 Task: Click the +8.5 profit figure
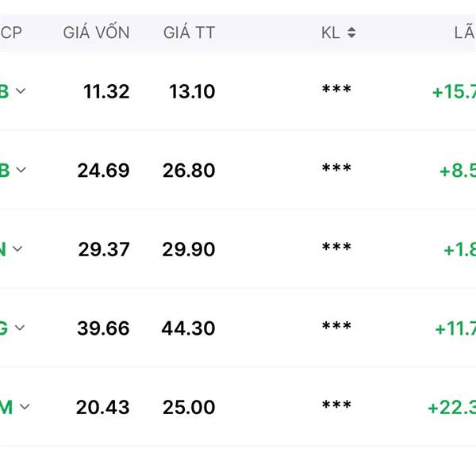458,171
